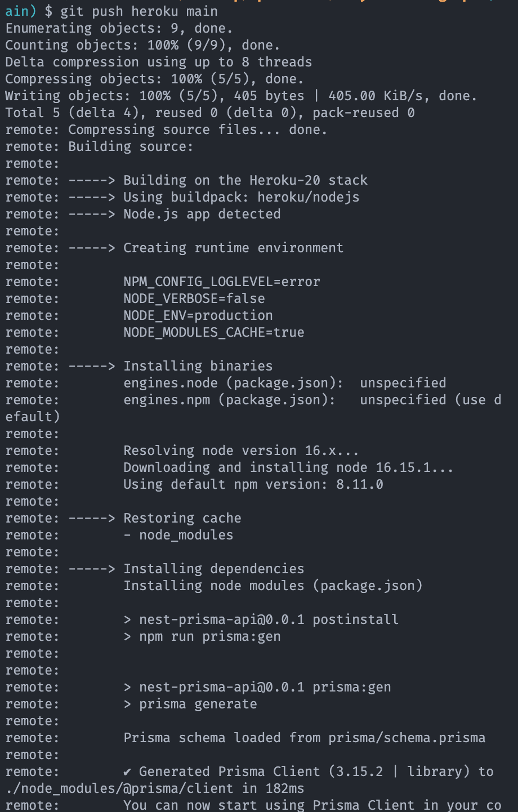Viewport: 518px width, 812px height.
Task: Click the 'Installing dependencies' heading
Action: pyautogui.click(x=213, y=569)
